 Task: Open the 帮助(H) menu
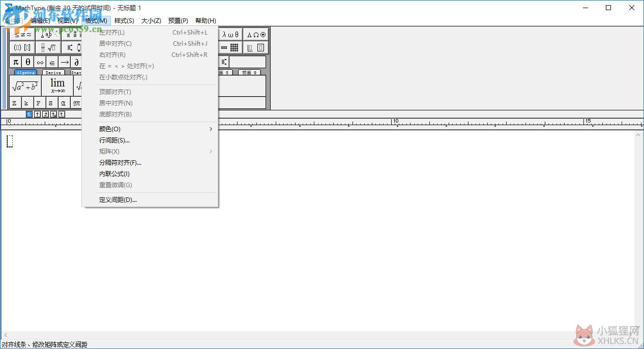pyautogui.click(x=206, y=21)
